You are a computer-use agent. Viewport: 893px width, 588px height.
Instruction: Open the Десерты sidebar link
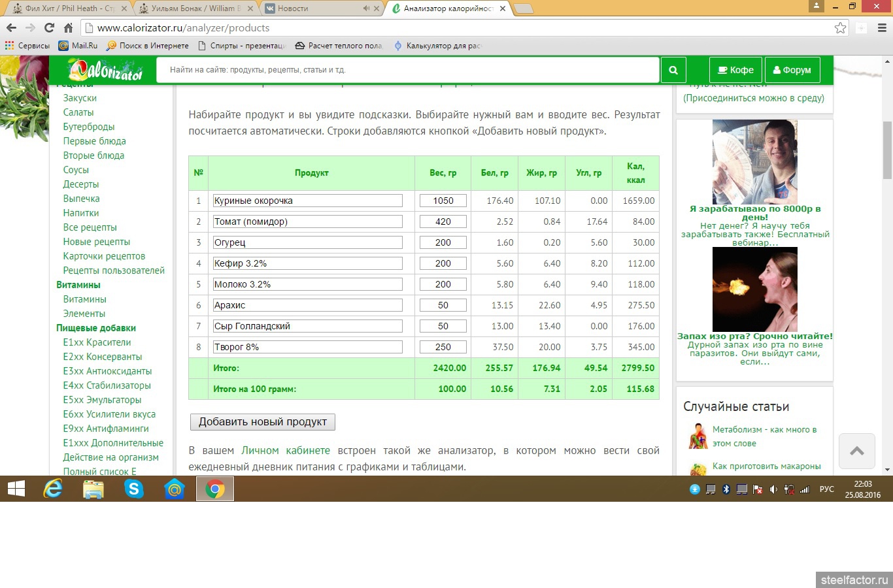point(81,184)
